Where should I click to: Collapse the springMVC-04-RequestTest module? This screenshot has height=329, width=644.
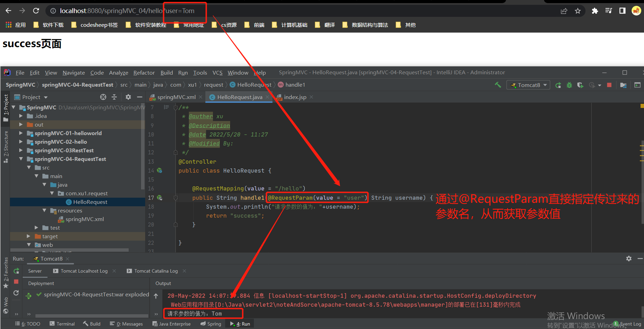click(21, 159)
